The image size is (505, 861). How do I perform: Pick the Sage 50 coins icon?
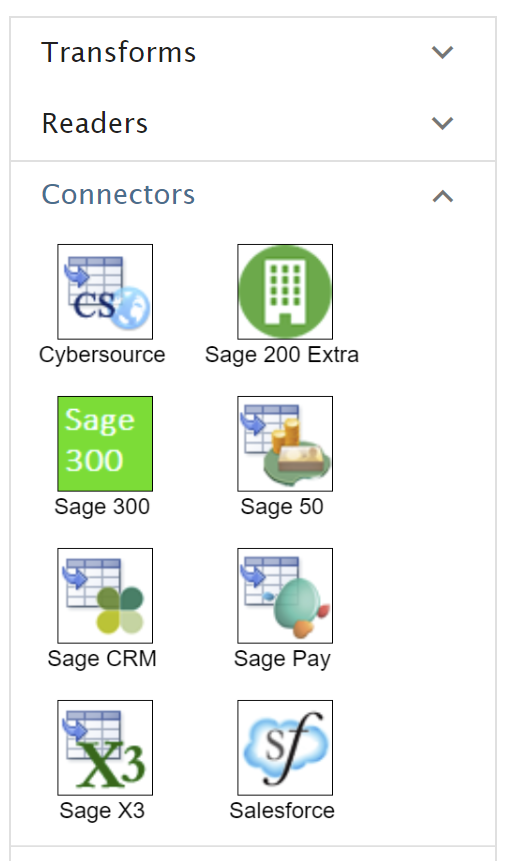(x=285, y=444)
